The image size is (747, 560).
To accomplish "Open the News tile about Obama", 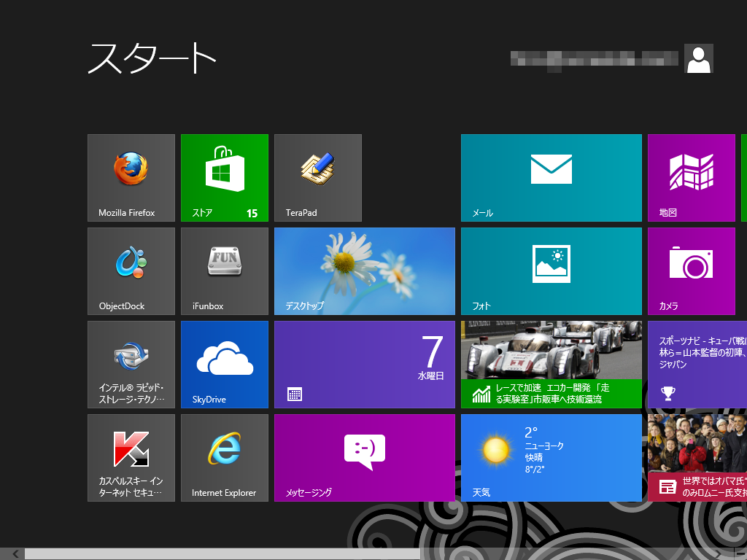I will tap(697, 458).
